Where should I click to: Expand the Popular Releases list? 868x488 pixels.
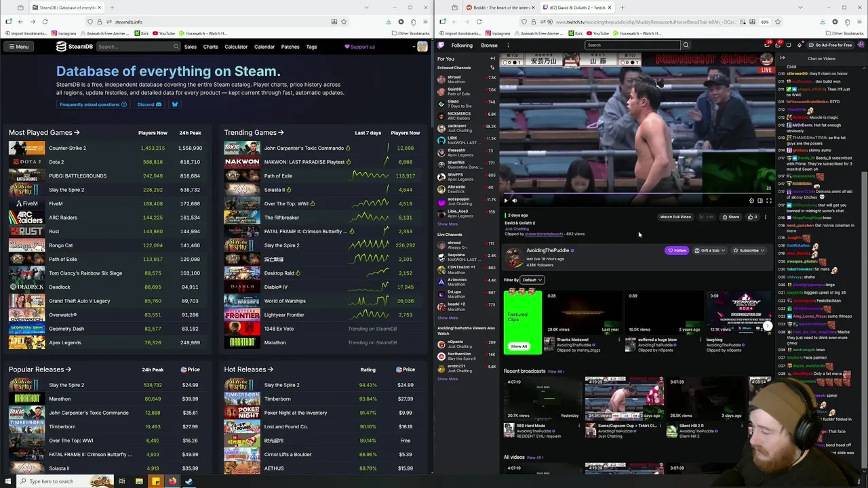40,369
